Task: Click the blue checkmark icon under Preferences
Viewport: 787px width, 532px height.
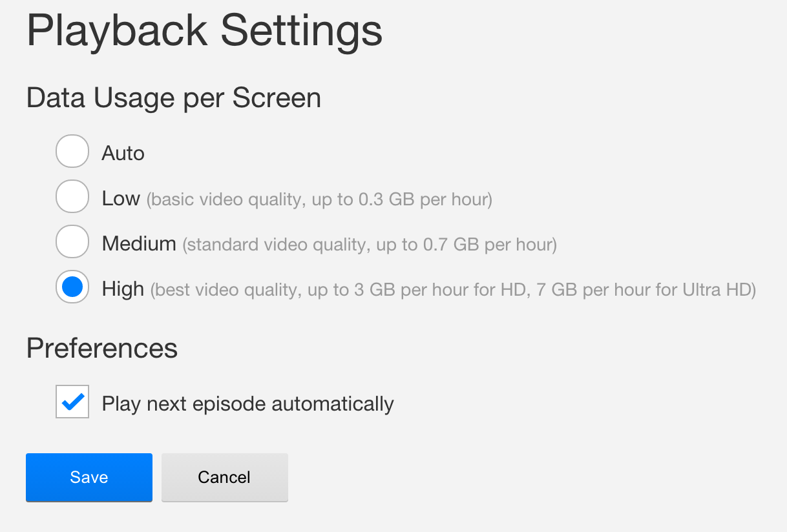Action: point(73,402)
